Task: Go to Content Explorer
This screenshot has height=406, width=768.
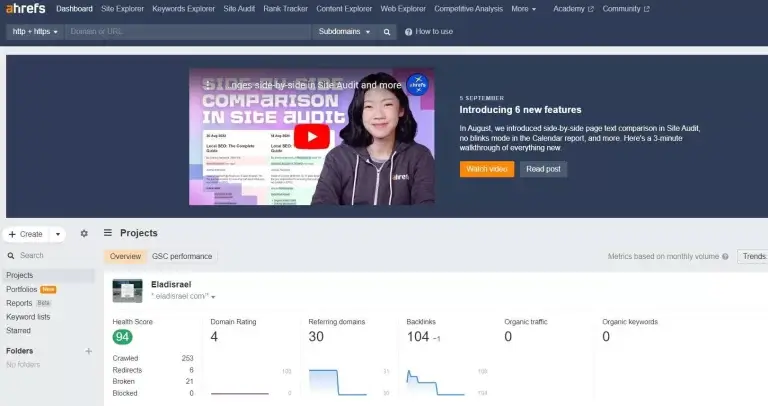Action: [344, 9]
